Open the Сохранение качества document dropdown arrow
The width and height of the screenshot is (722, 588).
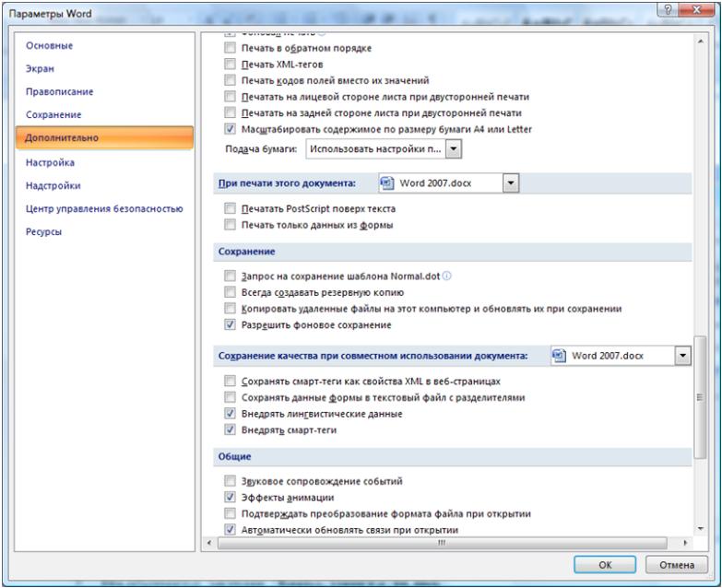(x=682, y=356)
